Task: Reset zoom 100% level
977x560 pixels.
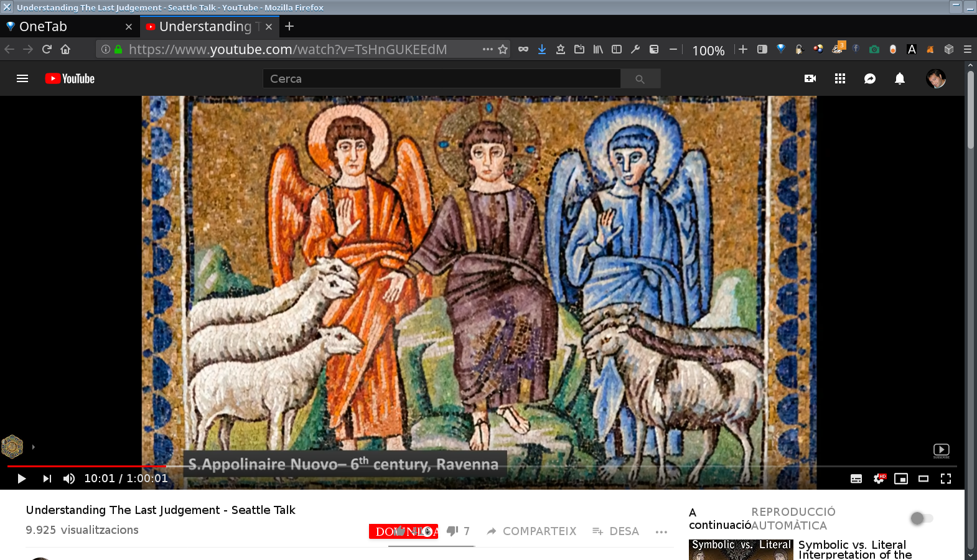Action: [708, 50]
